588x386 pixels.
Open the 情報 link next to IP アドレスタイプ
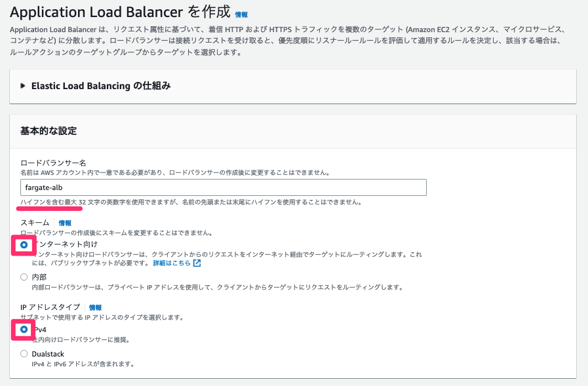tap(95, 307)
